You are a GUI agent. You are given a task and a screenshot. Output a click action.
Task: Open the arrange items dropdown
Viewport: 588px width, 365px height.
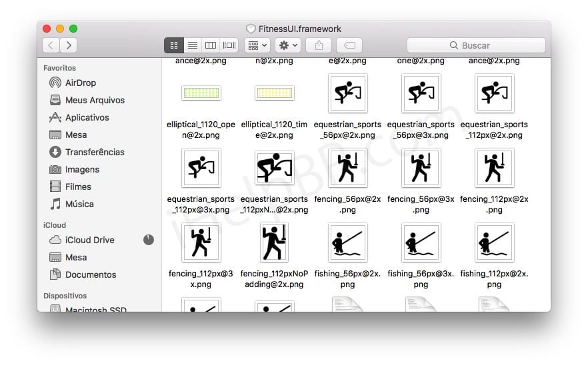pos(257,45)
